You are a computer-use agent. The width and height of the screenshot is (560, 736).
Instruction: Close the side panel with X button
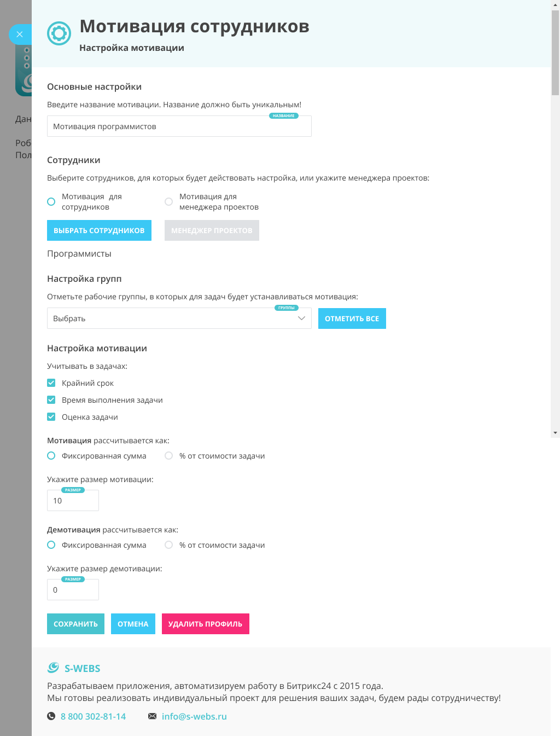20,34
